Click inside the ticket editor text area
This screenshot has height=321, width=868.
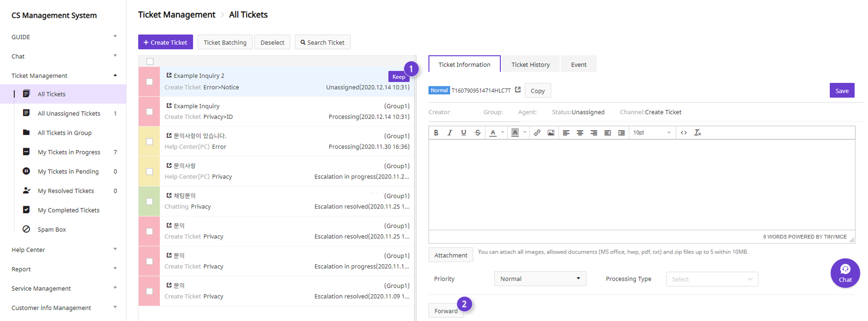pyautogui.click(x=642, y=185)
